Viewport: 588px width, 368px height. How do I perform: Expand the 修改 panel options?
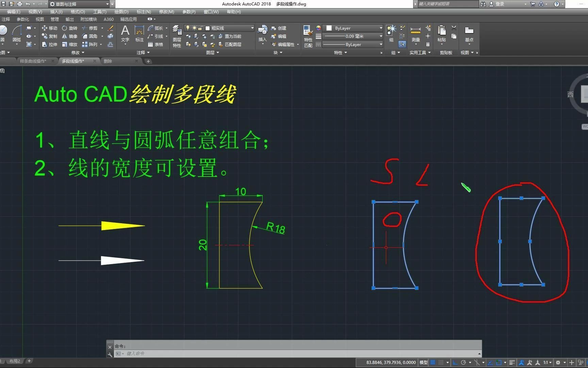(x=82, y=52)
